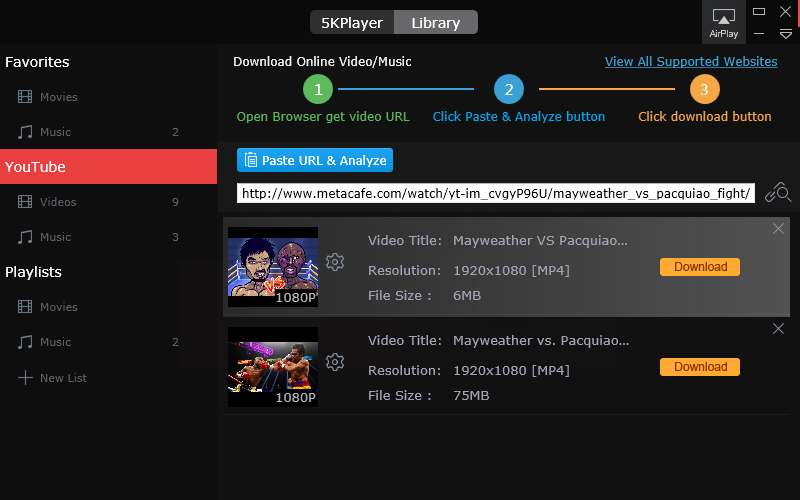Click 'Open Browser get video URL' text
800x500 pixels.
(x=323, y=117)
